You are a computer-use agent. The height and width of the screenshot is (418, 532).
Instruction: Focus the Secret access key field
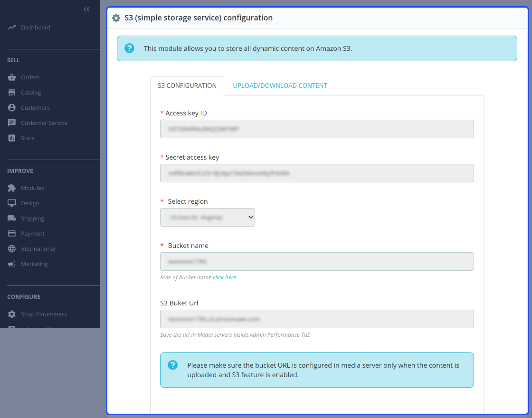point(317,173)
